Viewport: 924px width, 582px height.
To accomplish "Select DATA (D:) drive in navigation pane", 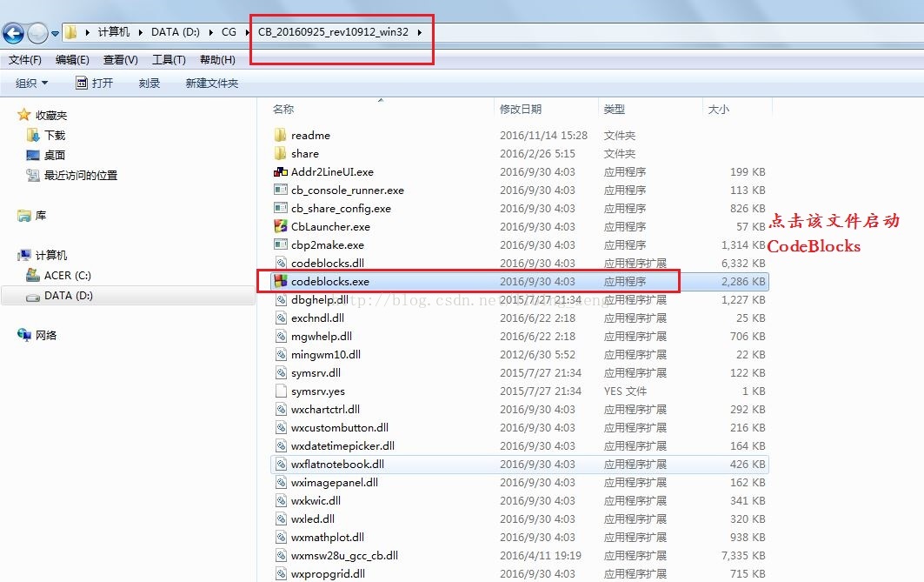I will 69,296.
